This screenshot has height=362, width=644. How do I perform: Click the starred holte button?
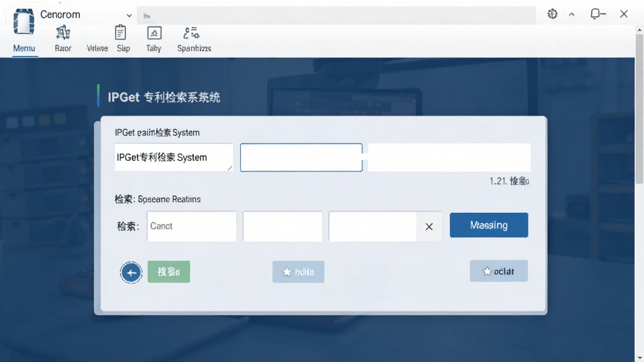click(x=298, y=271)
